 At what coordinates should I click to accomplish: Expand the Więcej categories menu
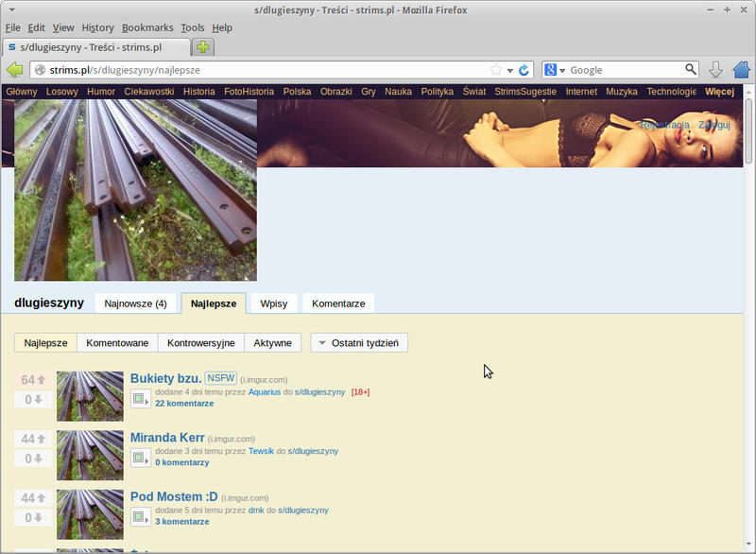tap(719, 92)
